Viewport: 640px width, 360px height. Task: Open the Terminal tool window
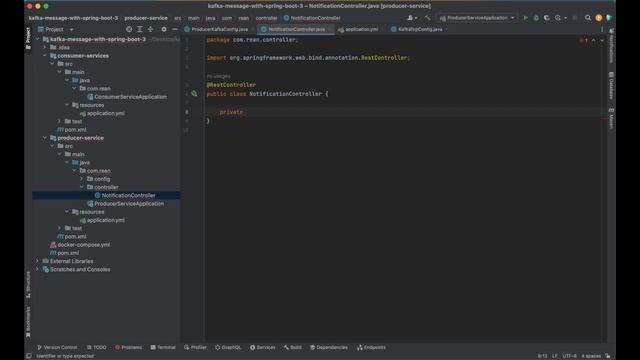click(163, 347)
